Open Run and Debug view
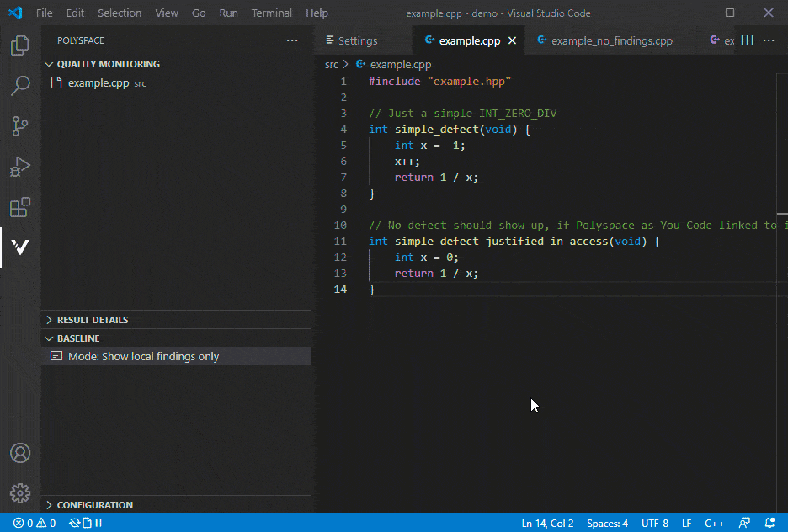 coord(20,167)
